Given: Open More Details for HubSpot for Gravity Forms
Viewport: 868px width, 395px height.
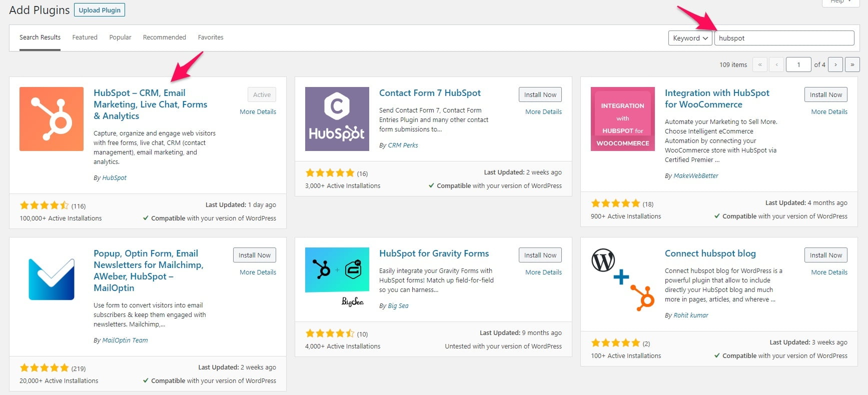Looking at the screenshot, I should coord(543,272).
